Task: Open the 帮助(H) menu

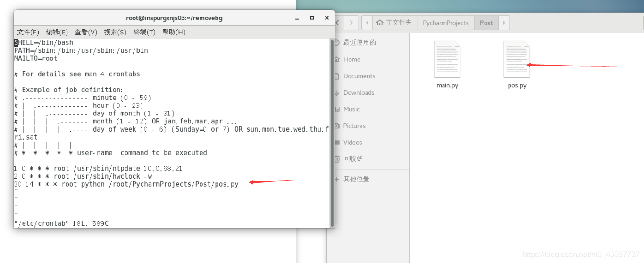Action: (x=174, y=32)
